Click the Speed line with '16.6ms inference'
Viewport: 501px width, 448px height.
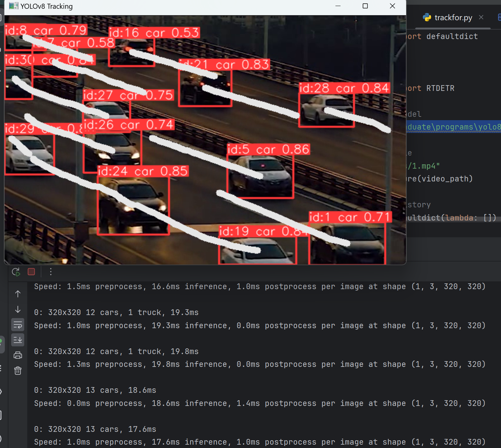[260, 286]
